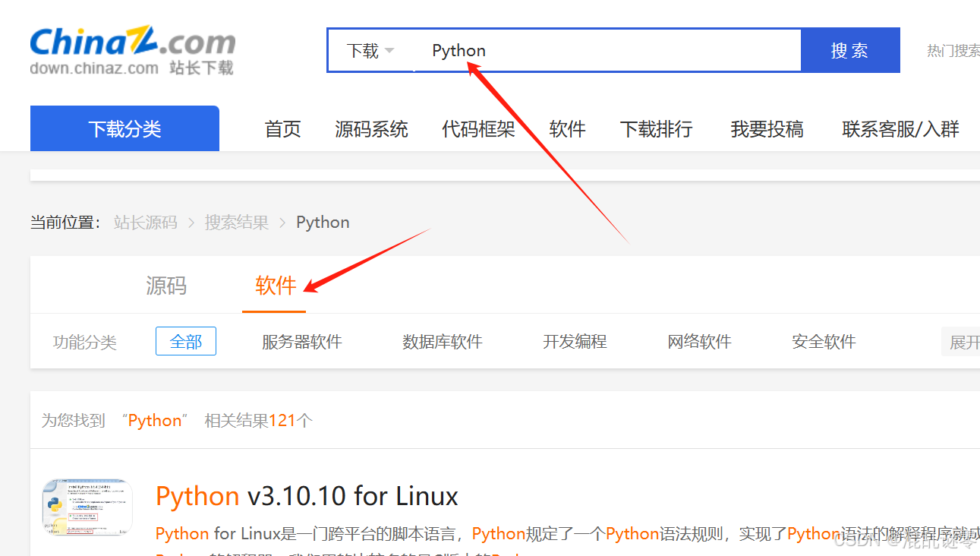Open 软件 in top navigation bar
This screenshot has width=980, height=556.
click(568, 129)
